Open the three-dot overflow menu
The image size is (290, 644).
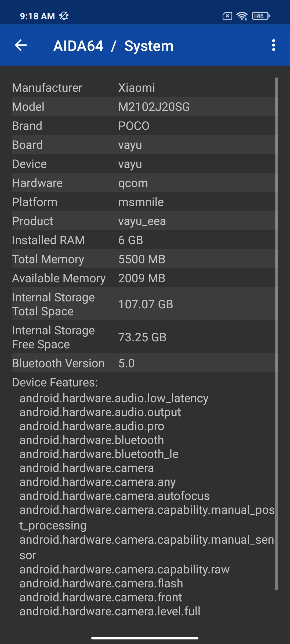tap(273, 45)
